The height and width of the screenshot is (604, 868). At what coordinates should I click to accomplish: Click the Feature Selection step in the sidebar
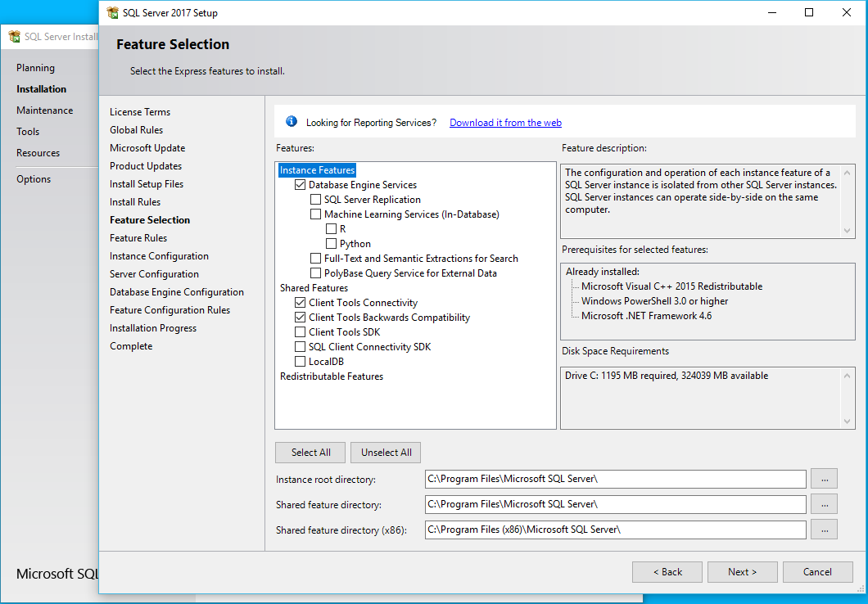click(150, 219)
